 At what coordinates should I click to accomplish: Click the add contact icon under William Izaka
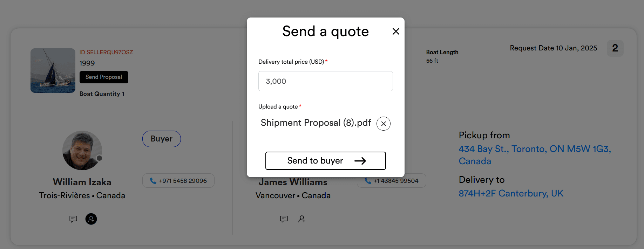(91, 219)
